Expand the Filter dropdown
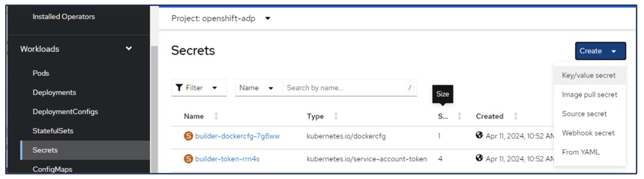The width and height of the screenshot is (644, 179). [199, 88]
